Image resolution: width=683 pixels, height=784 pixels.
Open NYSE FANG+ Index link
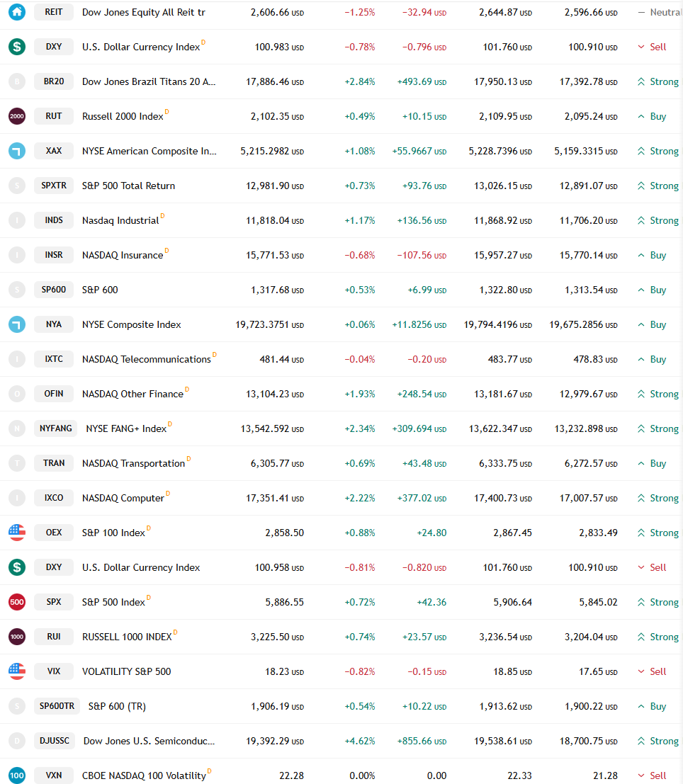[126, 428]
